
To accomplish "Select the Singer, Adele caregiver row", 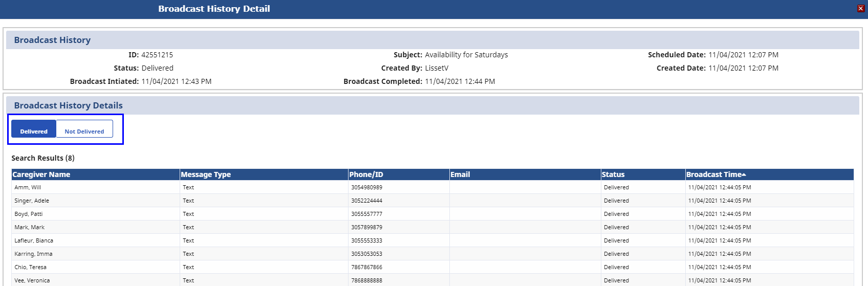I will [x=32, y=201].
